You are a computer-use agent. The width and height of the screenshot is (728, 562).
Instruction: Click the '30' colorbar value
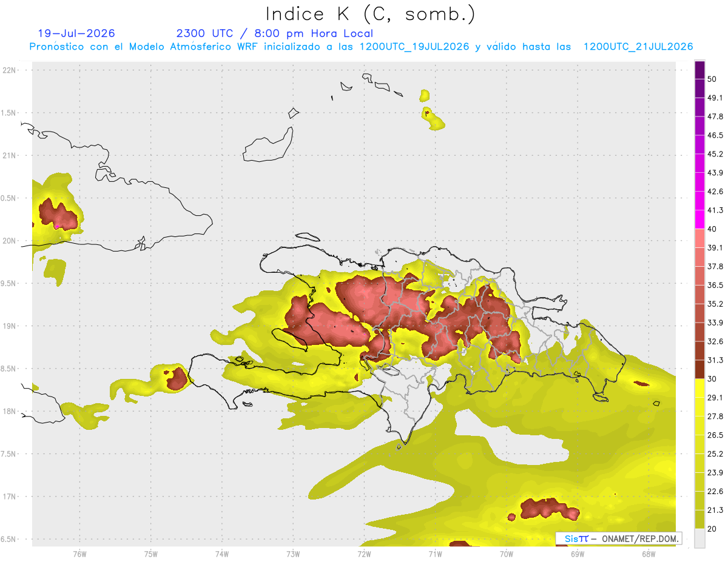coord(712,379)
